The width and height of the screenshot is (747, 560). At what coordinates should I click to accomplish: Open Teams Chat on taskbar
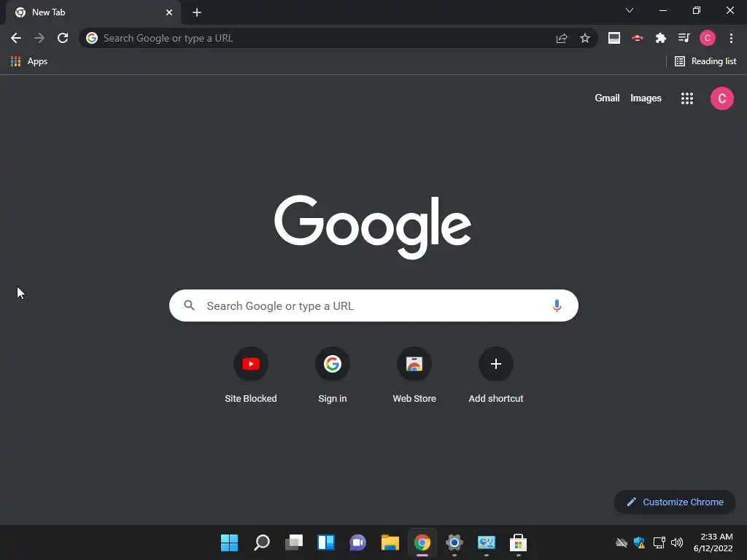click(x=357, y=542)
